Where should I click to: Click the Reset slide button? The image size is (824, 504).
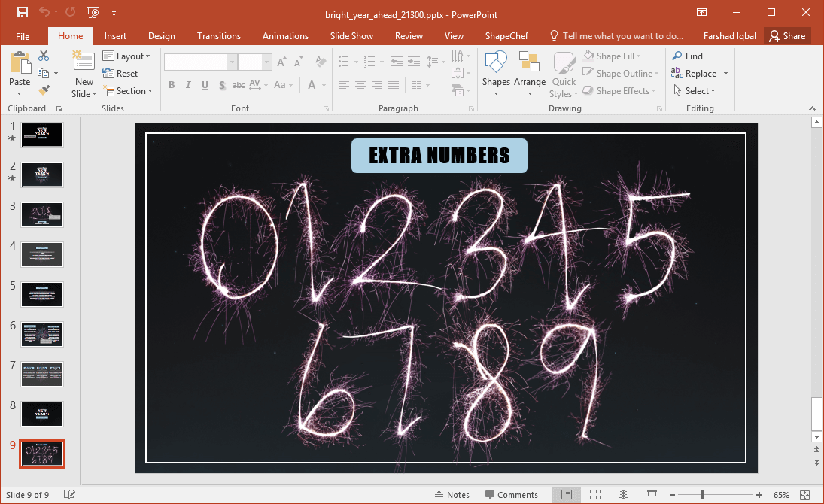tap(120, 74)
